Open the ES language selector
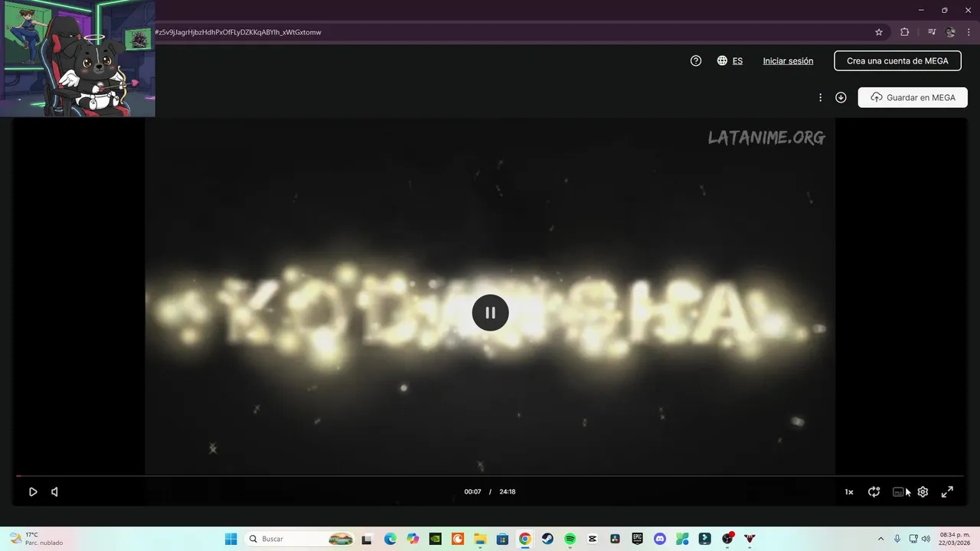 pyautogui.click(x=730, y=60)
